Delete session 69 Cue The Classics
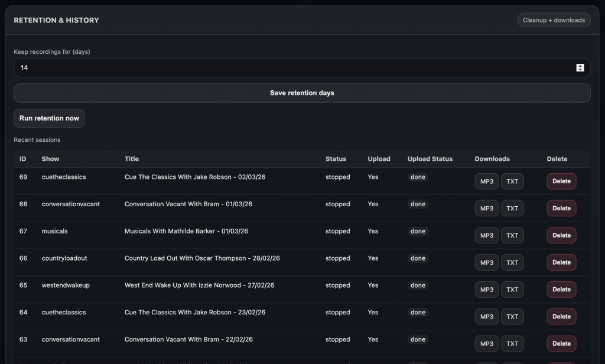This screenshot has height=364, width=605. pos(561,181)
